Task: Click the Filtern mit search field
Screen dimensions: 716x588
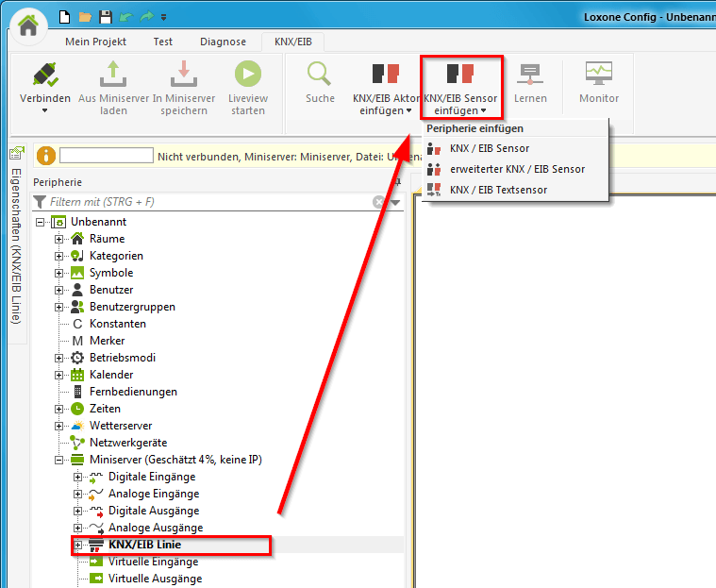Action: pyautogui.click(x=208, y=202)
